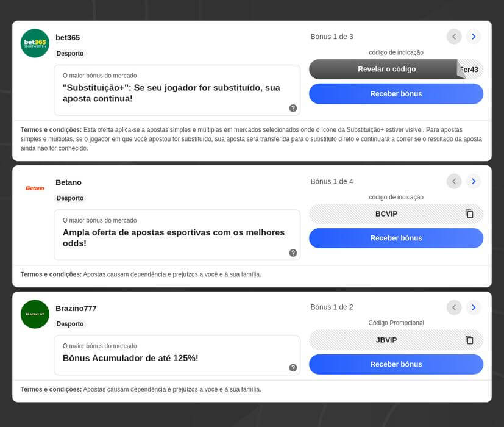Viewport: 504px width, 427px height.
Task: Advance to Betano bonus 2 of 4
Action: click(x=474, y=181)
